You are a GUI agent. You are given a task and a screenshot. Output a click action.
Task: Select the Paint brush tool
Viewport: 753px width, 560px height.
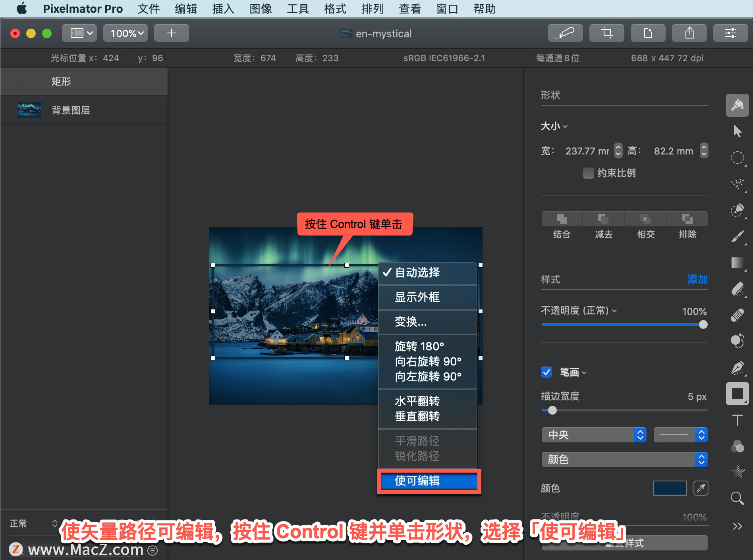[x=737, y=237]
